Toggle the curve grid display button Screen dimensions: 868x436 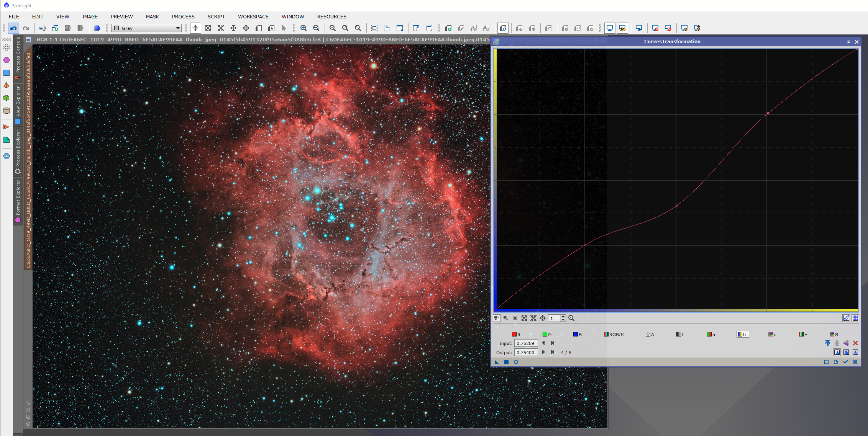855,318
